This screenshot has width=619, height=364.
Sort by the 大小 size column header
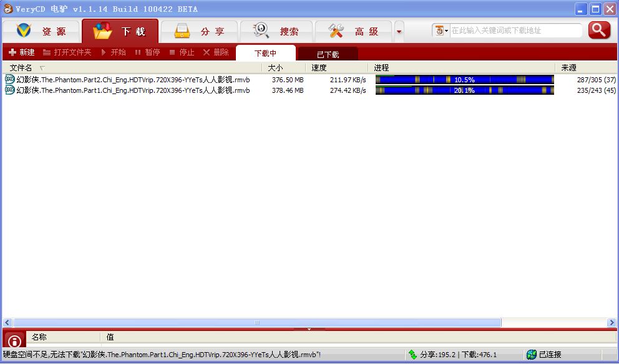tap(284, 68)
